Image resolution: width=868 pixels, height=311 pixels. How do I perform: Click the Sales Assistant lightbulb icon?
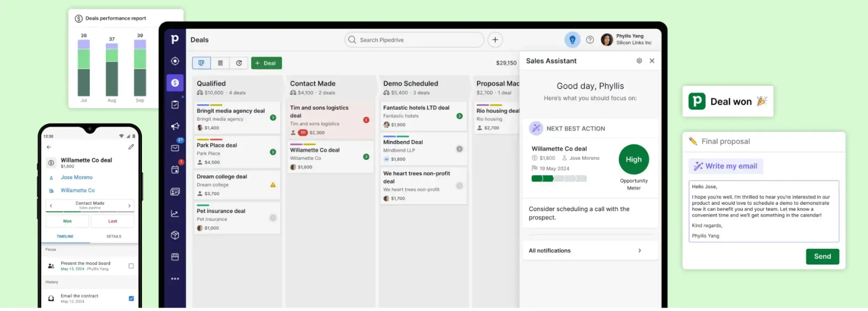tap(572, 40)
